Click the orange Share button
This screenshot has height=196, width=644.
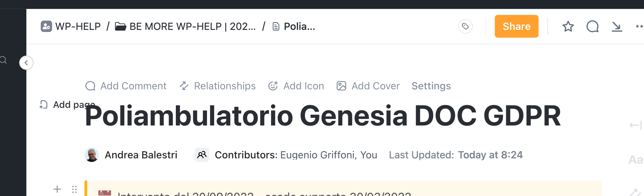516,27
